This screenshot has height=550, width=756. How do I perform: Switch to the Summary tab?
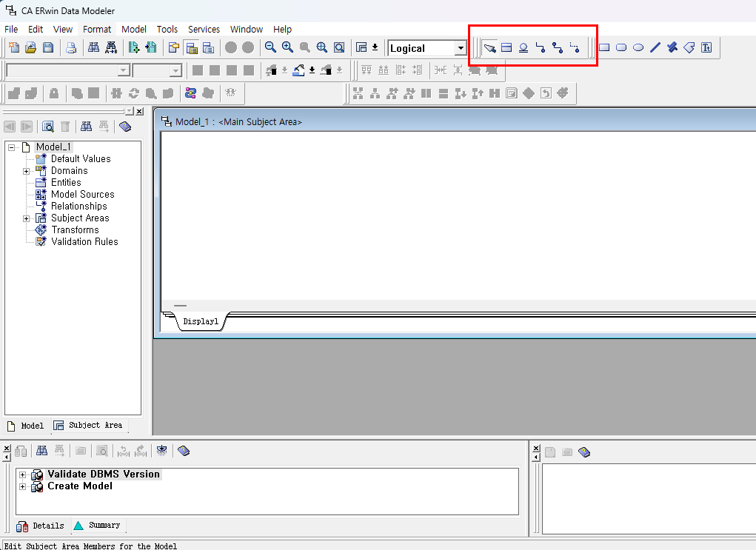(98, 525)
